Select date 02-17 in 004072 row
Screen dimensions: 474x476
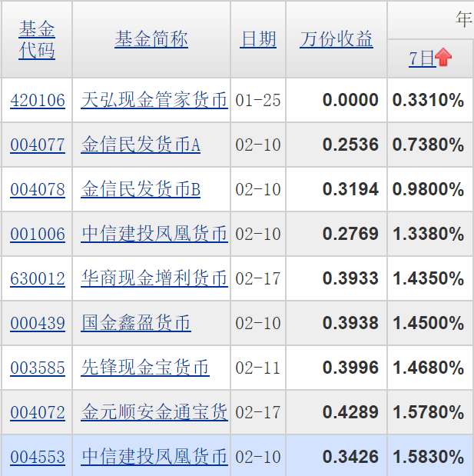(258, 412)
